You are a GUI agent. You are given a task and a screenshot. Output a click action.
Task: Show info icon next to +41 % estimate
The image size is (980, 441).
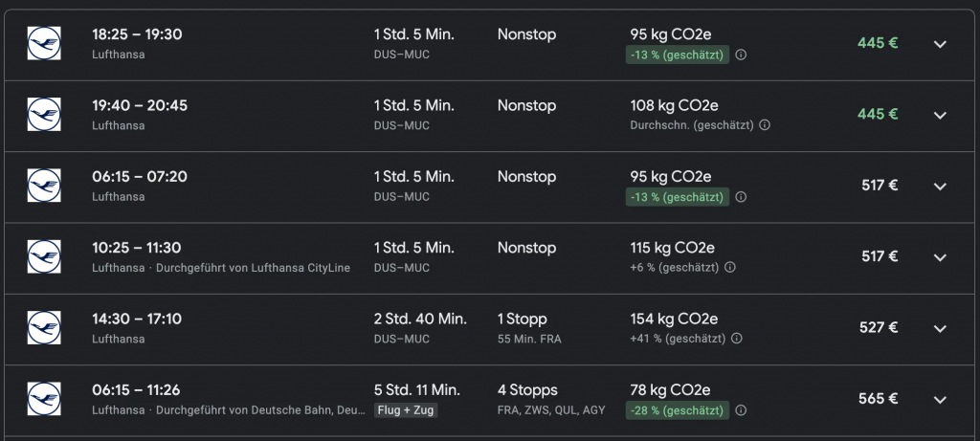[x=736, y=338]
